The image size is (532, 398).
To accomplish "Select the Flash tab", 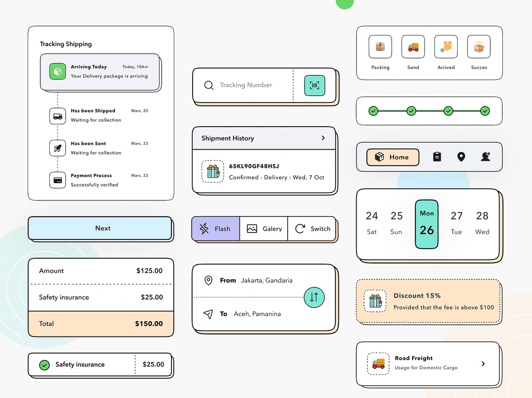I will (216, 229).
